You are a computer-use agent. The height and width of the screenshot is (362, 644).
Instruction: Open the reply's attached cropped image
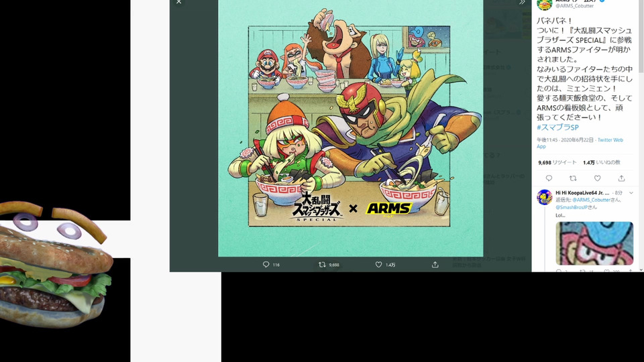(x=594, y=243)
